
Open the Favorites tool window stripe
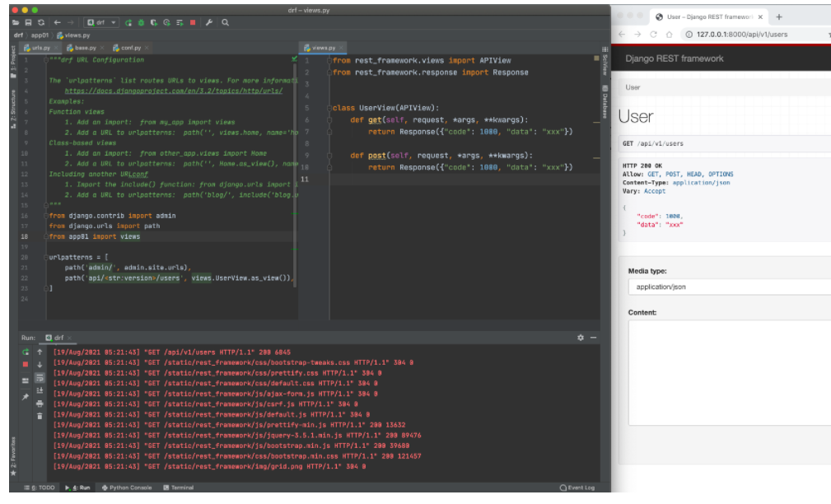[13, 455]
